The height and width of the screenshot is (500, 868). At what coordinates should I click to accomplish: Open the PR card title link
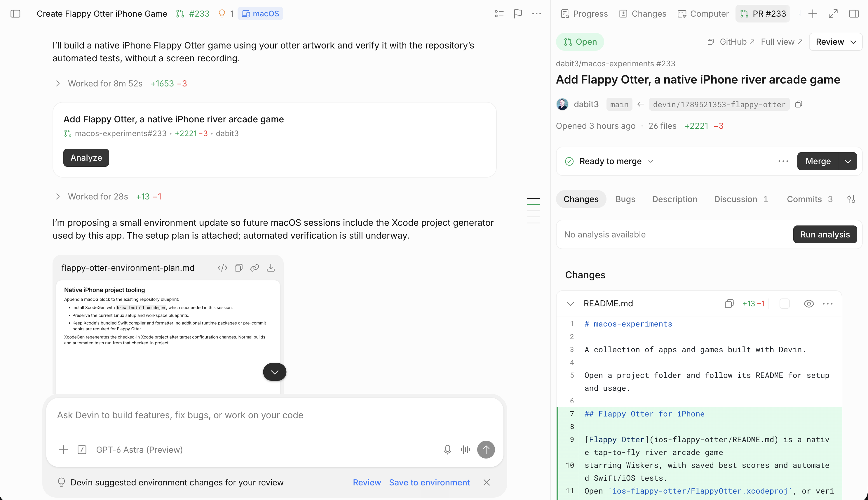coord(174,119)
